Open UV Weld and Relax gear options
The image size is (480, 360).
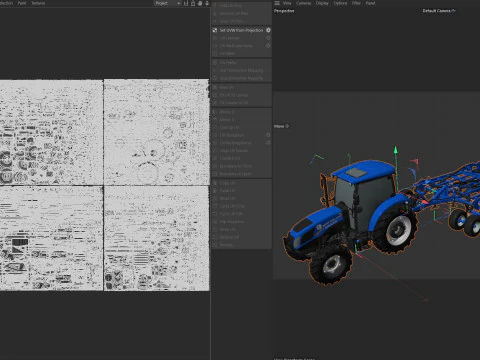[x=268, y=46]
